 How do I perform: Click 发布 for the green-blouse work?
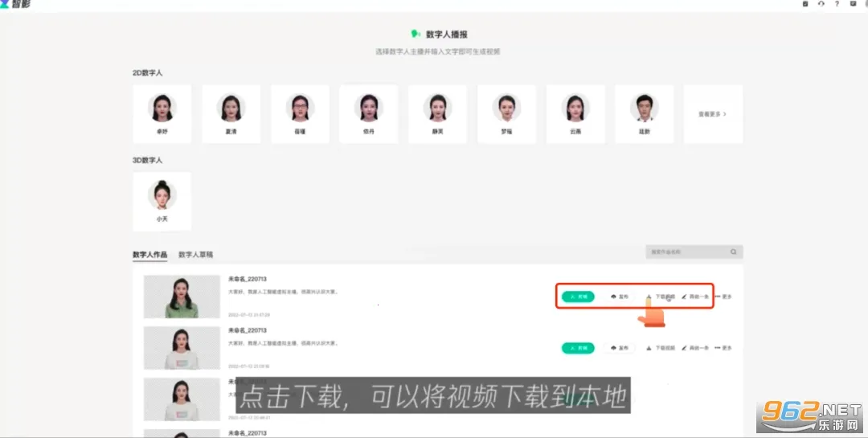[620, 297]
